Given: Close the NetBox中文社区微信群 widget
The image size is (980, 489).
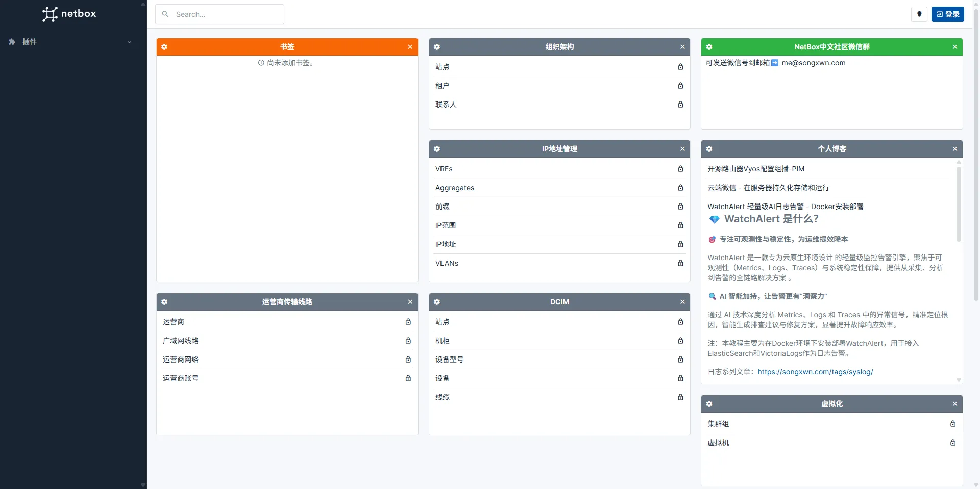Looking at the screenshot, I should point(955,47).
